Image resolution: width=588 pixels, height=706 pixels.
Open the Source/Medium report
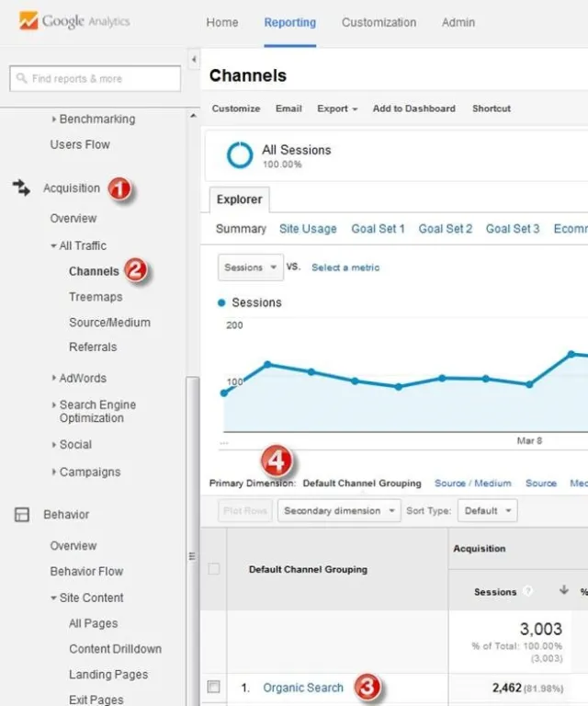[x=109, y=323]
